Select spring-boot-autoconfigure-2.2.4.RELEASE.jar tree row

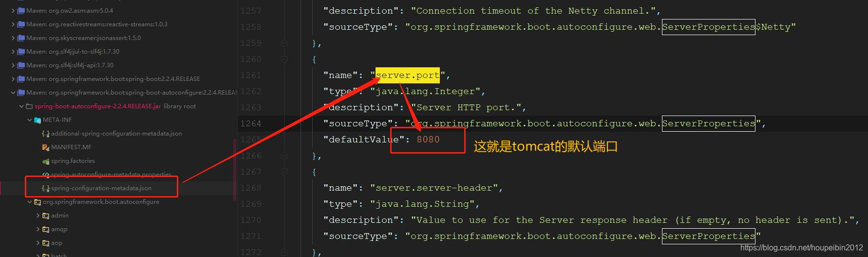[97, 106]
